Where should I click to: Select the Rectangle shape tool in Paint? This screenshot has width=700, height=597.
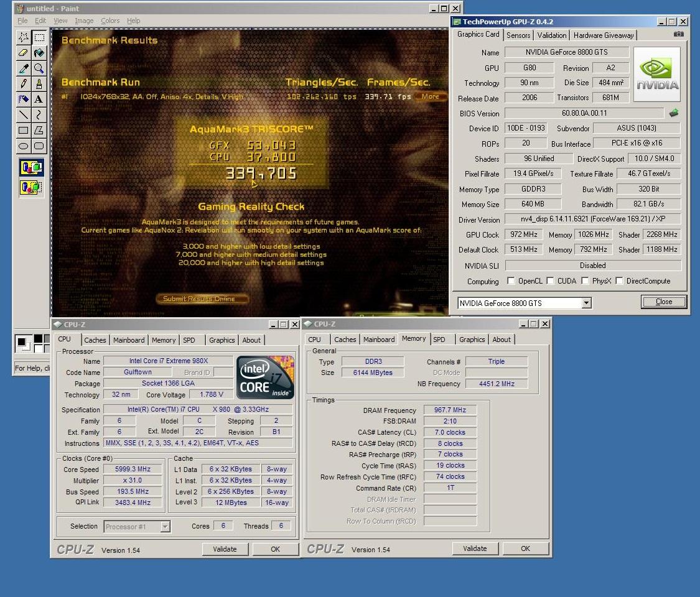pos(24,131)
